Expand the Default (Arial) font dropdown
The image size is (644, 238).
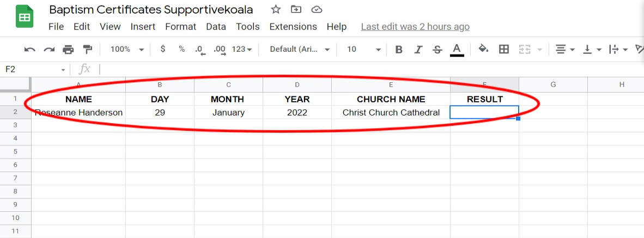(x=300, y=50)
